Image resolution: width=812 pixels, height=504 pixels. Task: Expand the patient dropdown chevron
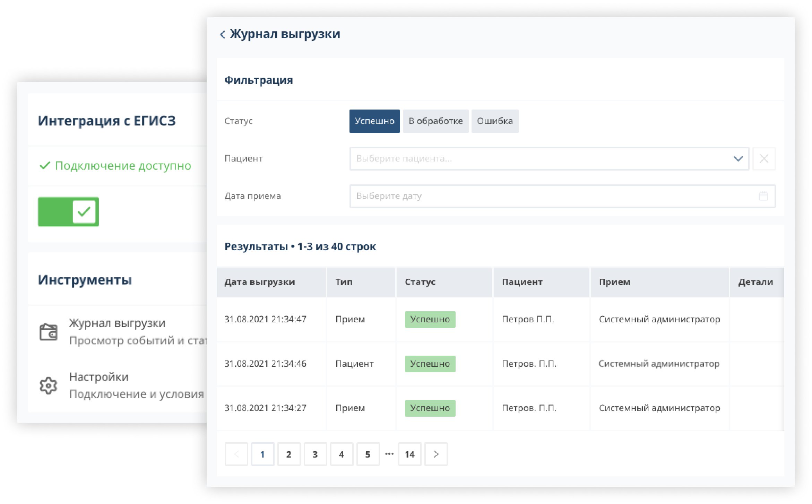pyautogui.click(x=738, y=159)
